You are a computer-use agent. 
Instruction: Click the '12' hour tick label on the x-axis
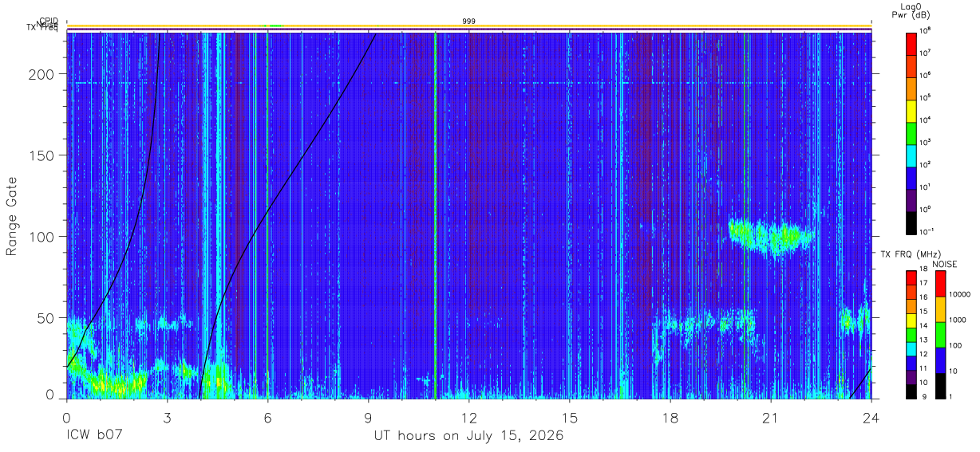coord(469,418)
